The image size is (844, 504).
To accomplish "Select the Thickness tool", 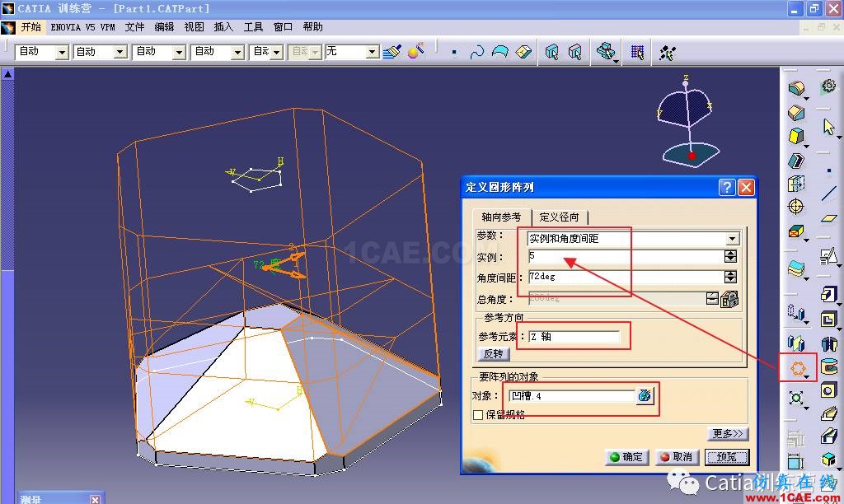I will [796, 184].
